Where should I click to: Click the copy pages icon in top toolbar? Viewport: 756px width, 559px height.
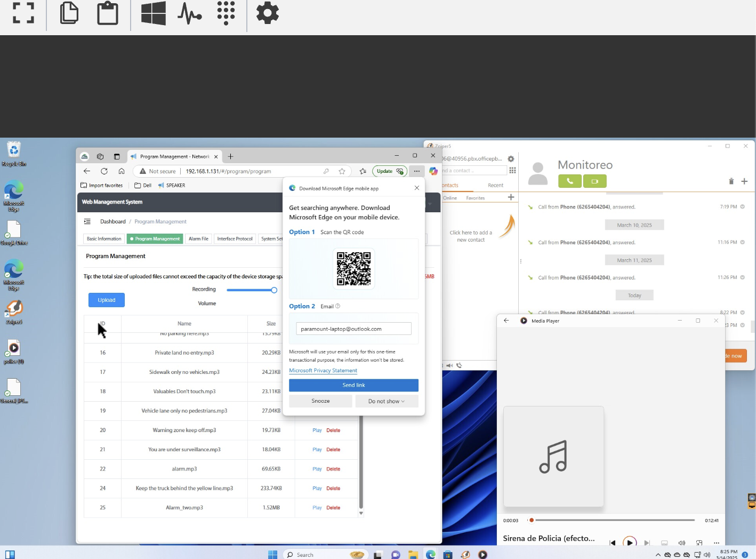point(69,13)
